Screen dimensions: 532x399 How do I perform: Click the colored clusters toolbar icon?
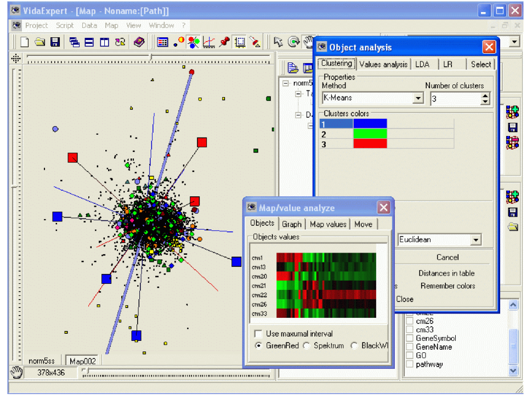[193, 42]
